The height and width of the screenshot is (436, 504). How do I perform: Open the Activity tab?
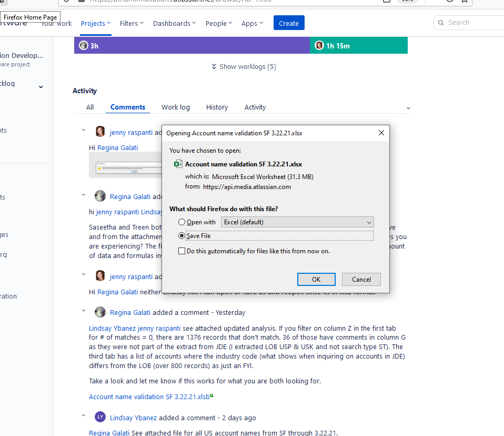(x=255, y=107)
